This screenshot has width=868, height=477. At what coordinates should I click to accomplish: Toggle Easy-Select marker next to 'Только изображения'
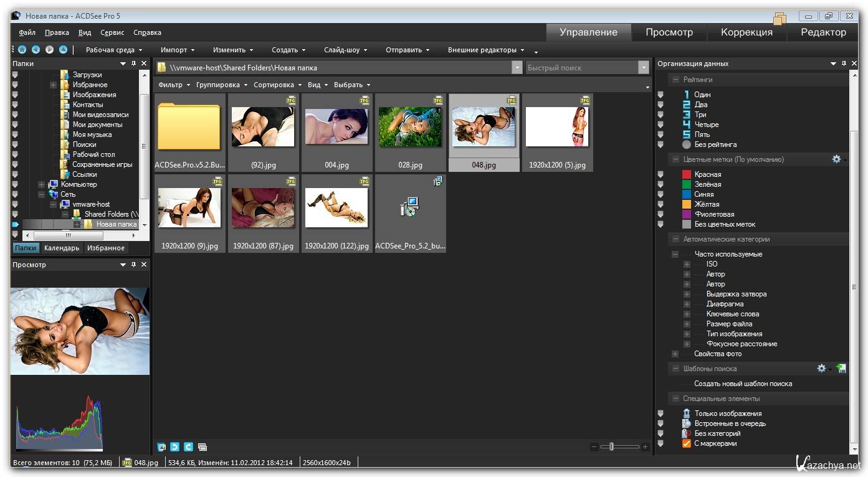coord(661,413)
